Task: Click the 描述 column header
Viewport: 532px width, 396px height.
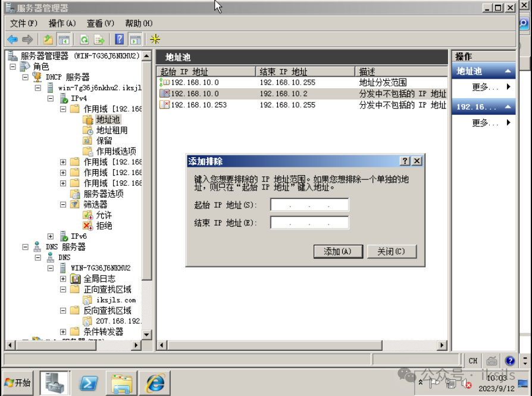Action: point(401,71)
